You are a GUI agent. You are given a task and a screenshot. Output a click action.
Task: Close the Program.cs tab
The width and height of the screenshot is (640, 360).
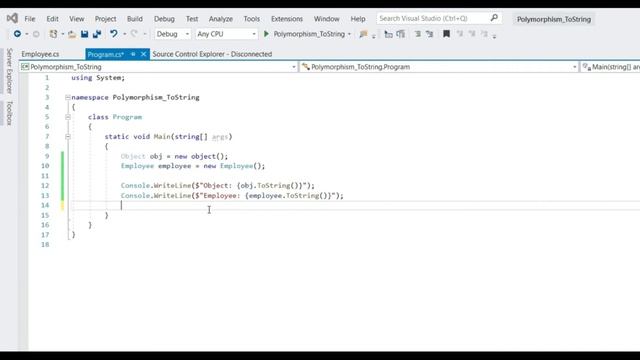[x=144, y=54]
